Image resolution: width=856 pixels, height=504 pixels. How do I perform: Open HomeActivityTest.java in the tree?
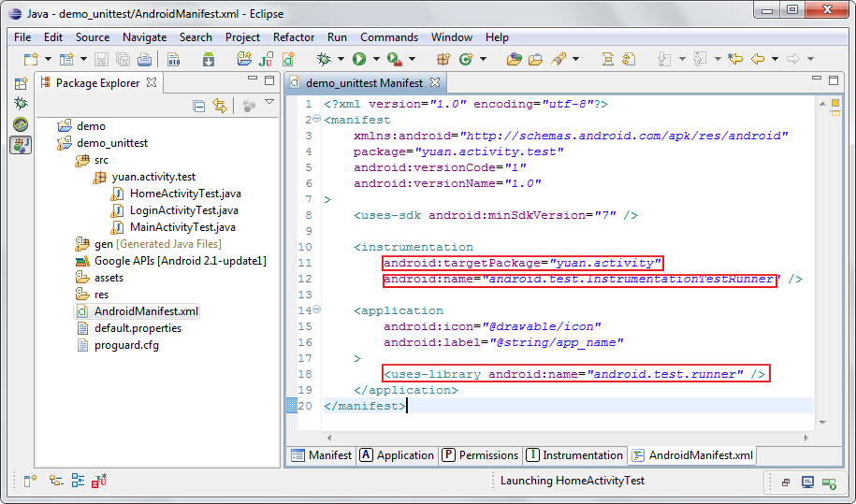(175, 194)
